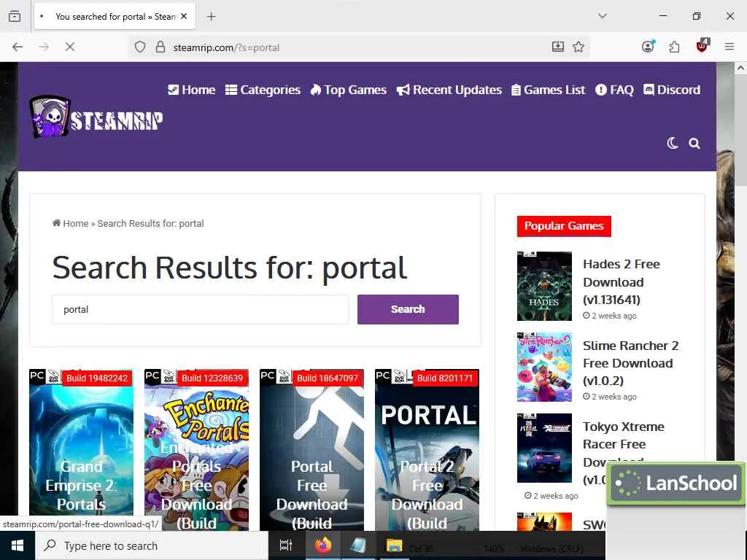The width and height of the screenshot is (747, 560).
Task: Open File Explorer from the taskbar
Action: (394, 545)
